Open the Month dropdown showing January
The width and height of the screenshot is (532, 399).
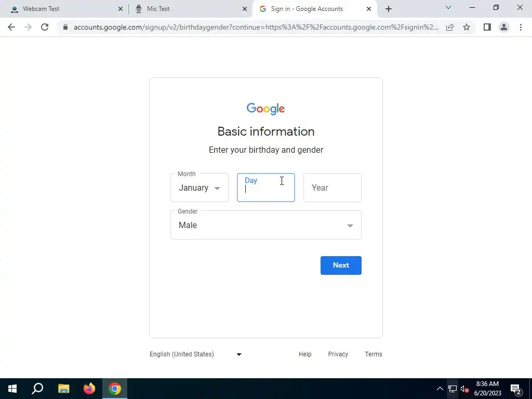pos(199,188)
